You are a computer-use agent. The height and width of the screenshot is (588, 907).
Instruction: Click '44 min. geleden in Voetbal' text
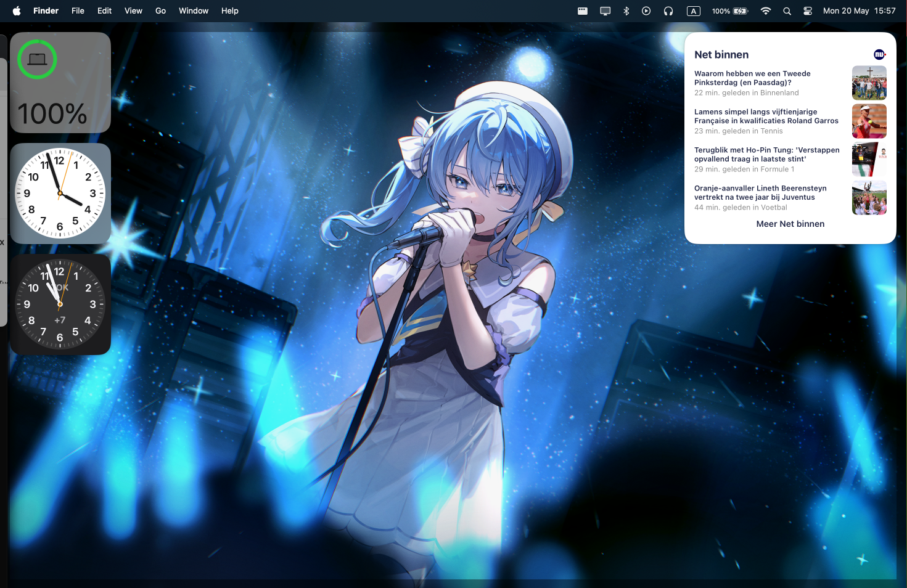click(x=741, y=208)
